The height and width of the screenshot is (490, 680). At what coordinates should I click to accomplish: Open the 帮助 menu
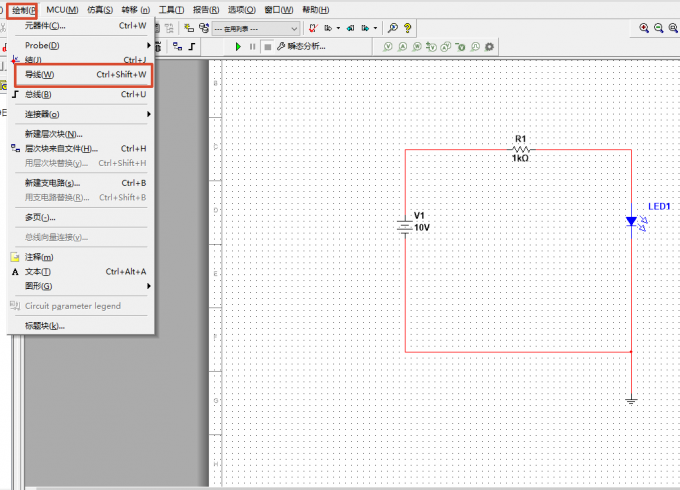(316, 10)
